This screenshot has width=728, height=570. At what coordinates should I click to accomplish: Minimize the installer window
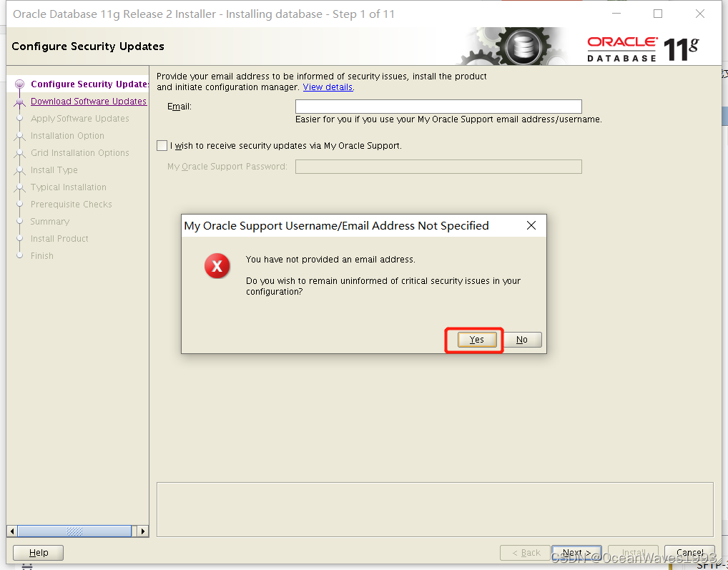tap(616, 14)
